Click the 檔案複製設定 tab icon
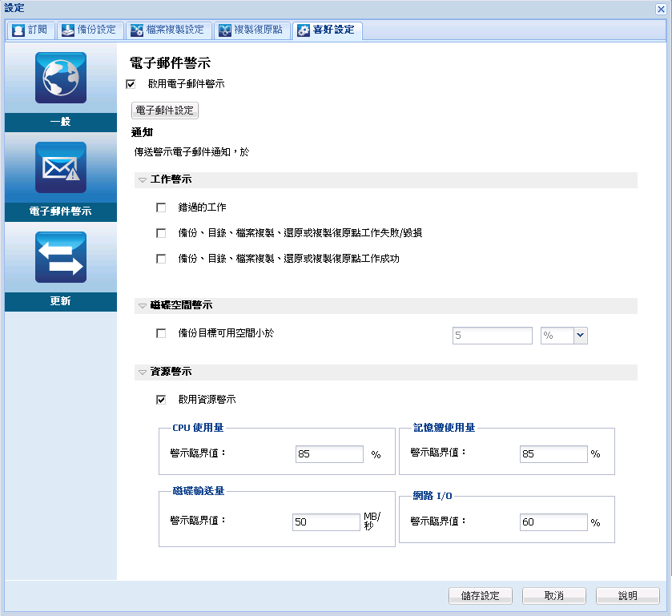672x616 pixels. (x=137, y=30)
